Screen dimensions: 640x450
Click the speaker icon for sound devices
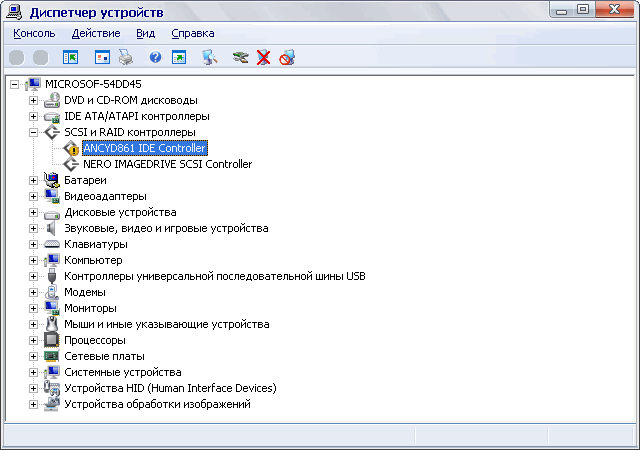coord(51,228)
